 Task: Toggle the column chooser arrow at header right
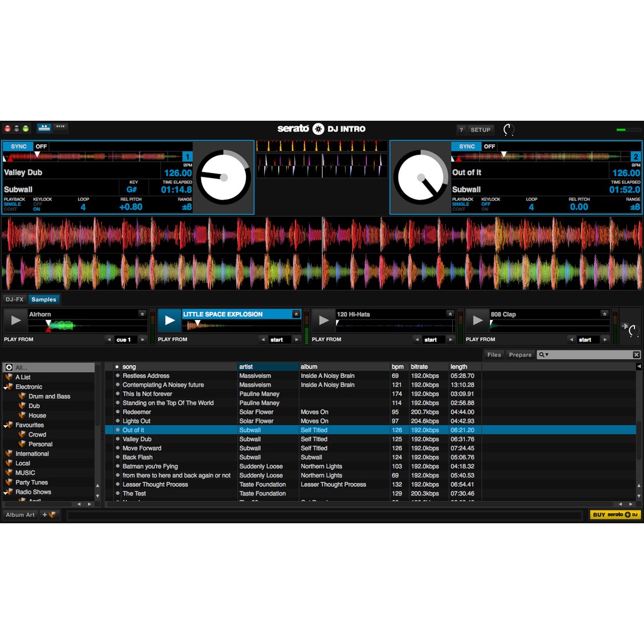(639, 367)
